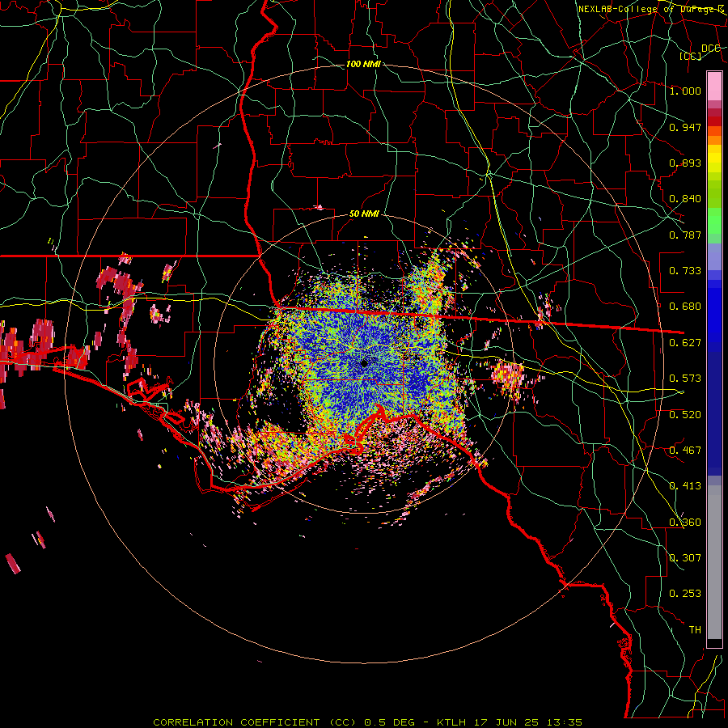
Task: Click the 100 NMI range ring label
Action: coord(363,64)
